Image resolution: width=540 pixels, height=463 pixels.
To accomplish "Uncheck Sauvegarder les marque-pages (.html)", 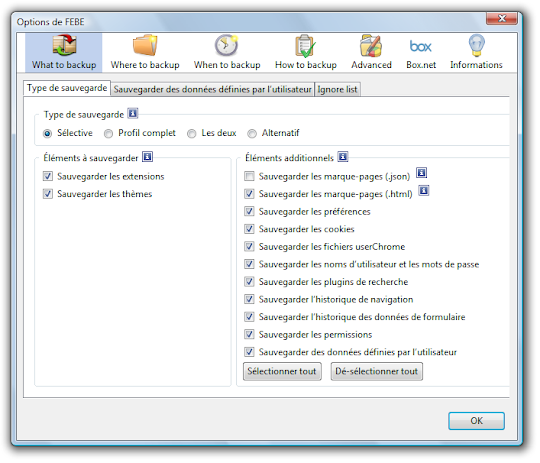I will point(249,194).
